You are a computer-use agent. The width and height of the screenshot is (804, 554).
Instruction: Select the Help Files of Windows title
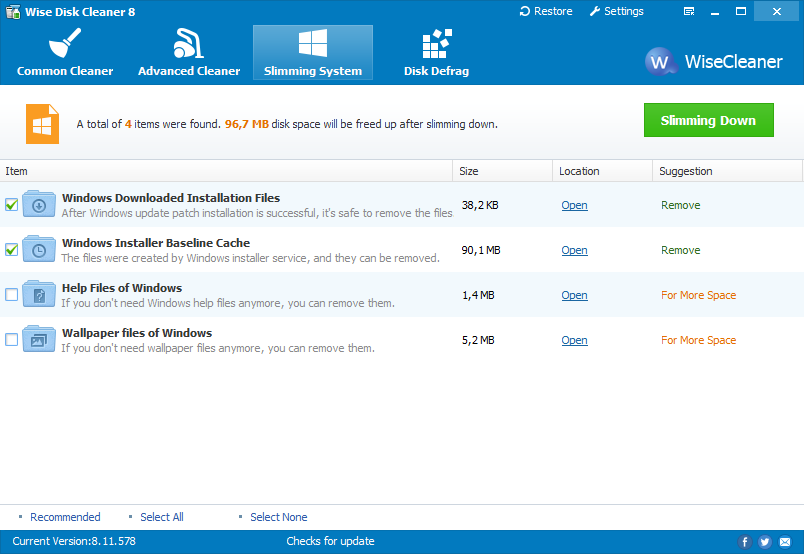(122, 288)
